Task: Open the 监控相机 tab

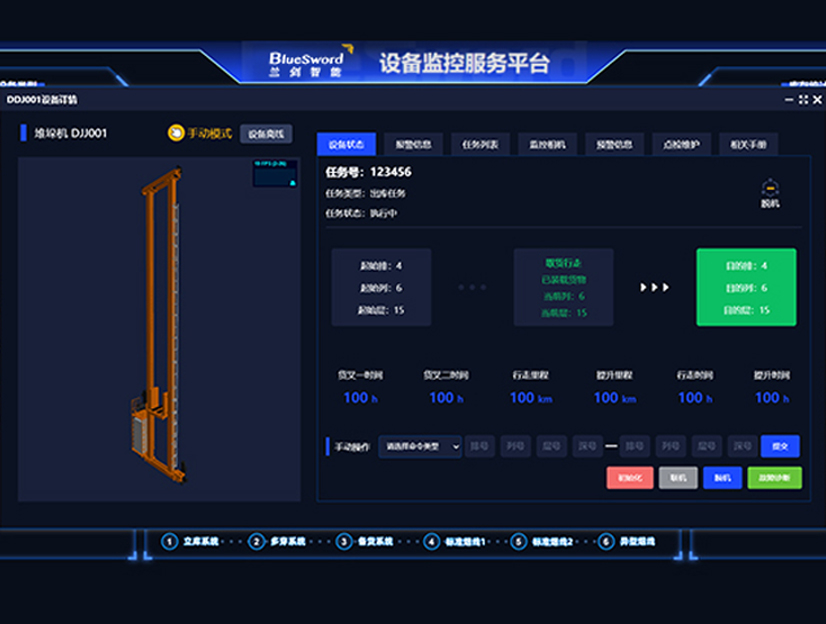Action: point(547,144)
